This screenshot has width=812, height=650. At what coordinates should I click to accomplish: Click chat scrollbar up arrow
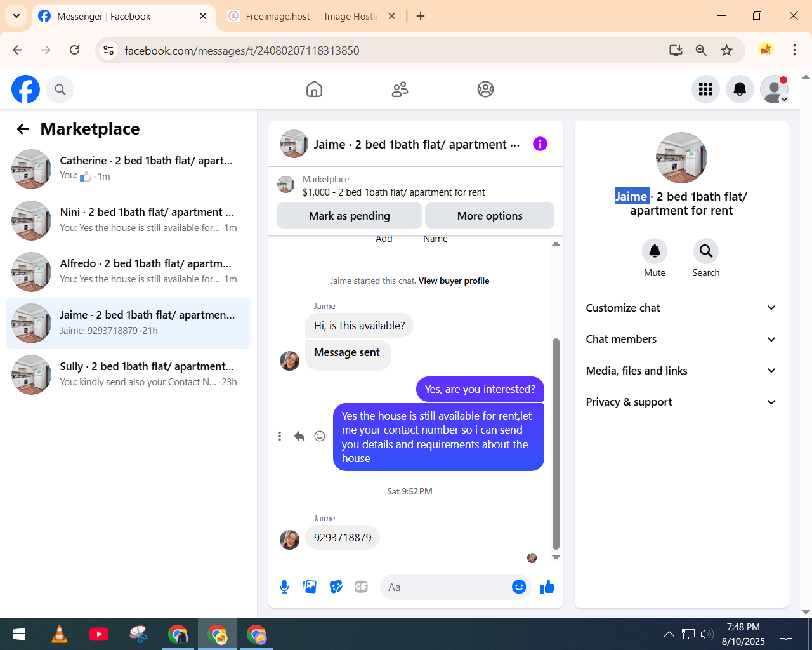point(556,244)
